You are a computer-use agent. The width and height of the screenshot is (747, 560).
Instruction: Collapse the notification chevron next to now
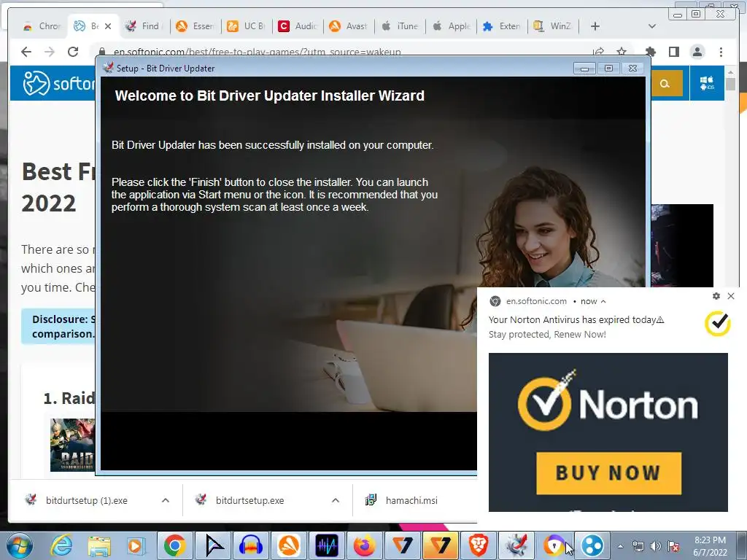(603, 301)
